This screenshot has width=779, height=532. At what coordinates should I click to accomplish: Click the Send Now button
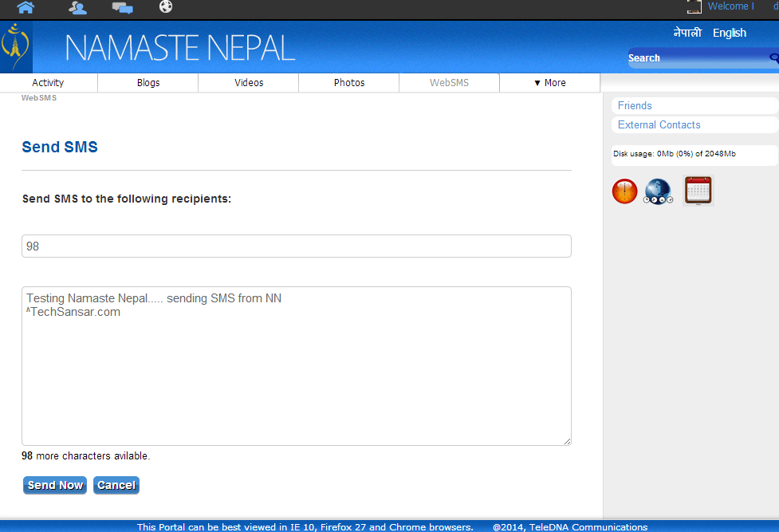coord(55,485)
